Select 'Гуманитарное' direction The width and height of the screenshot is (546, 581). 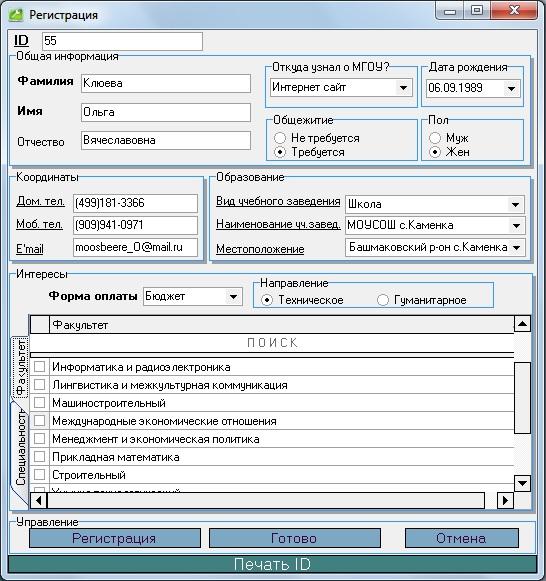[383, 300]
